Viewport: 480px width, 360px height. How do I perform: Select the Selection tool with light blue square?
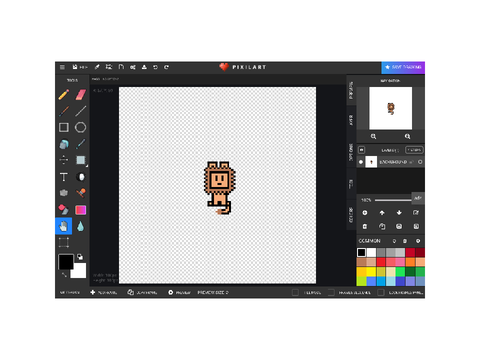pyautogui.click(x=81, y=160)
